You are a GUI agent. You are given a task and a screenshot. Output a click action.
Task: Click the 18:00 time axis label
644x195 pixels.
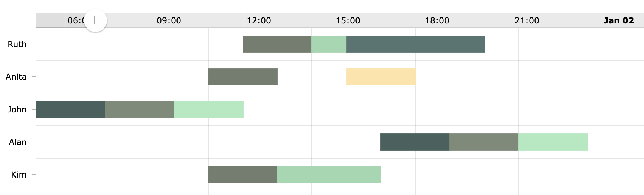pyautogui.click(x=437, y=20)
